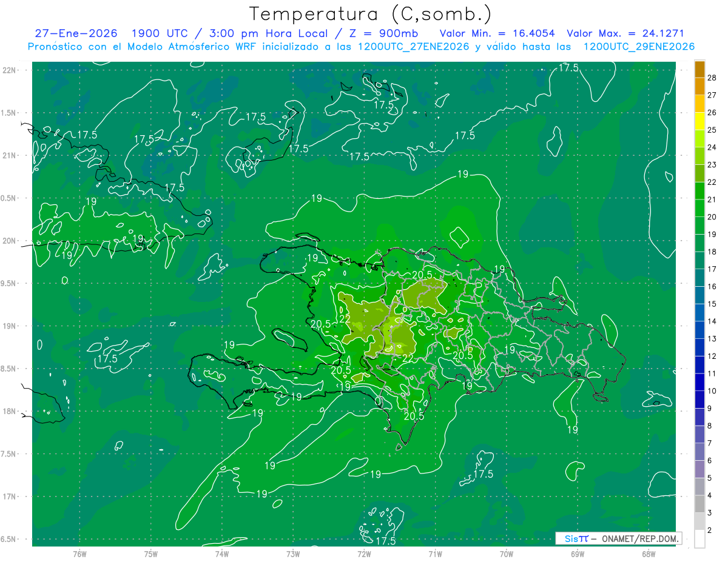The image size is (728, 562).
Task: Click purple legend swatch between 6 and 7
Action: (699, 452)
